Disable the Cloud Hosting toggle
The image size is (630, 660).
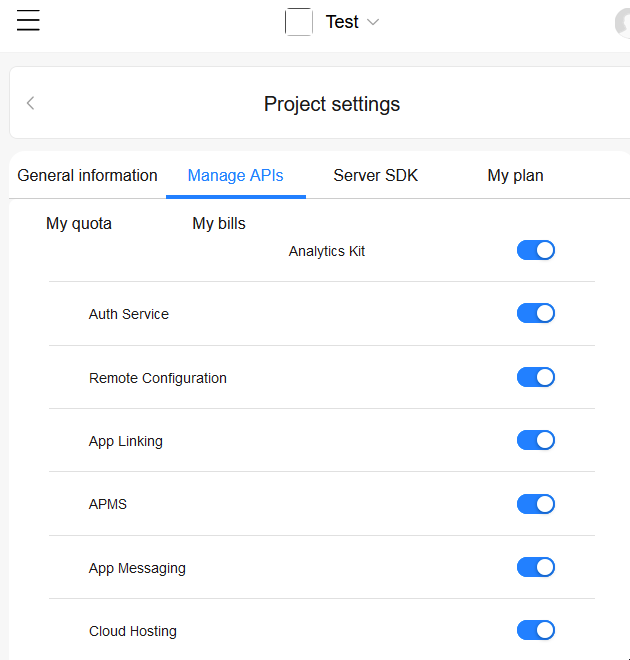[x=536, y=630]
